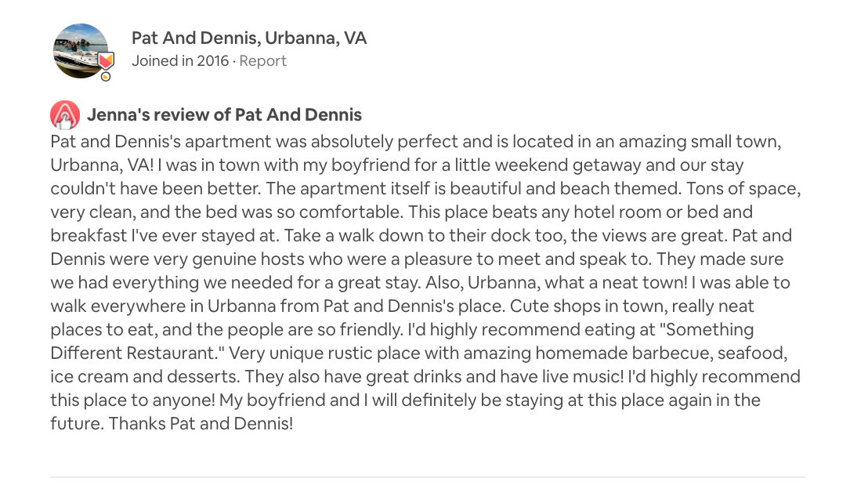Click the Joined in 2016 text

tap(180, 61)
